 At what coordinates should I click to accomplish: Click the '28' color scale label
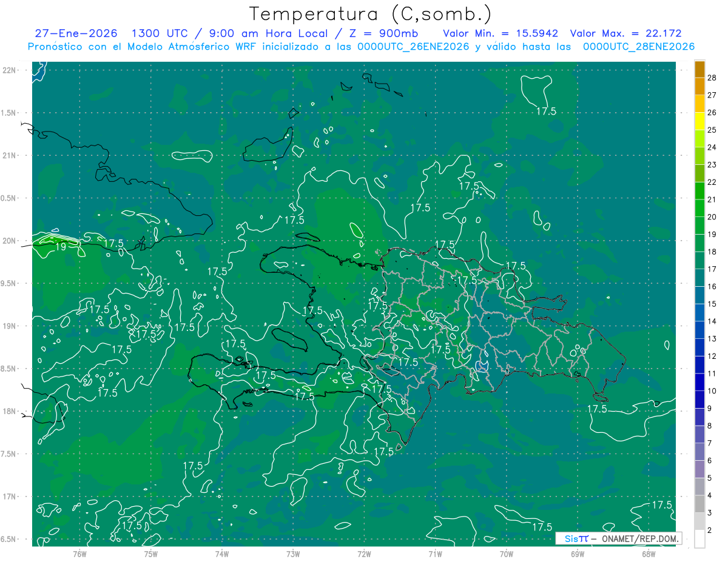tap(712, 78)
